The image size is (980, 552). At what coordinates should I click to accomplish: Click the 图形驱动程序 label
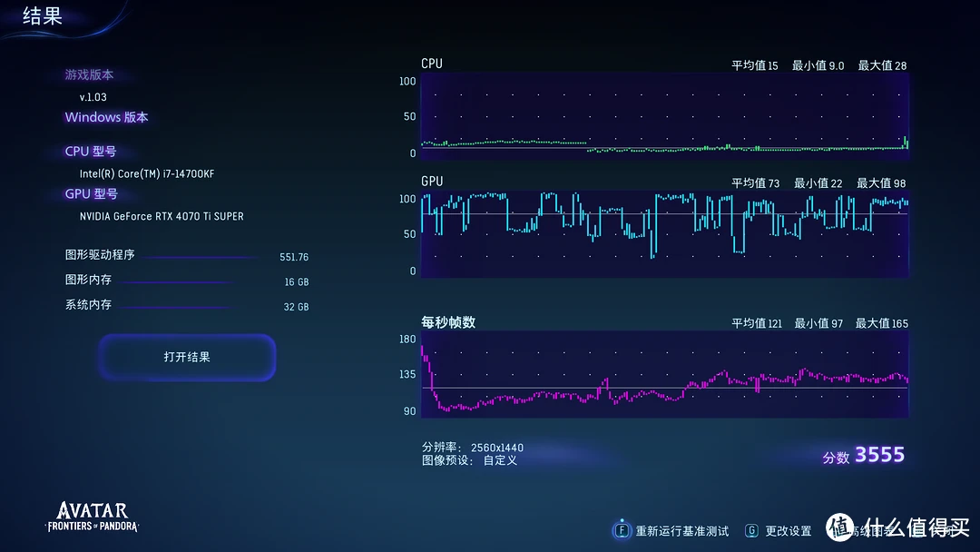tap(100, 254)
